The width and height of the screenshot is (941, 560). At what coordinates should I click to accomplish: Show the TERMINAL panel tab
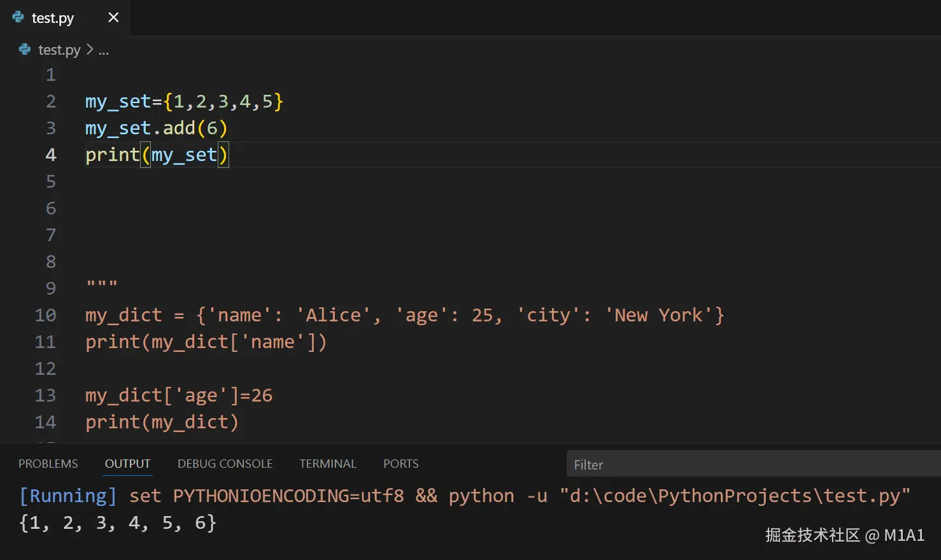328,464
